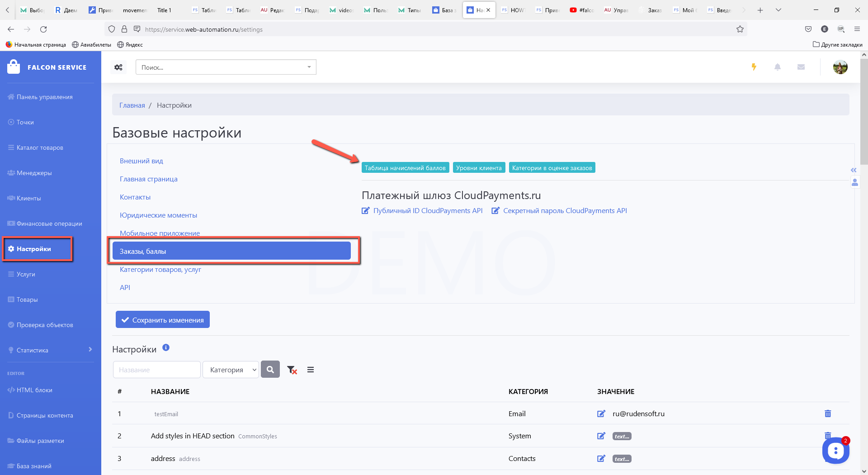Image resolution: width=868 pixels, height=475 pixels.
Task: Click the clear filter icon
Action: point(292,370)
